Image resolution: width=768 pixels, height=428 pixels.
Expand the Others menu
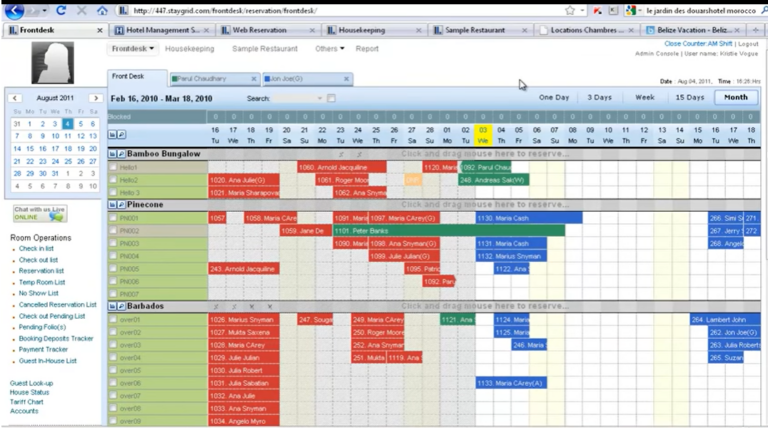click(x=330, y=48)
